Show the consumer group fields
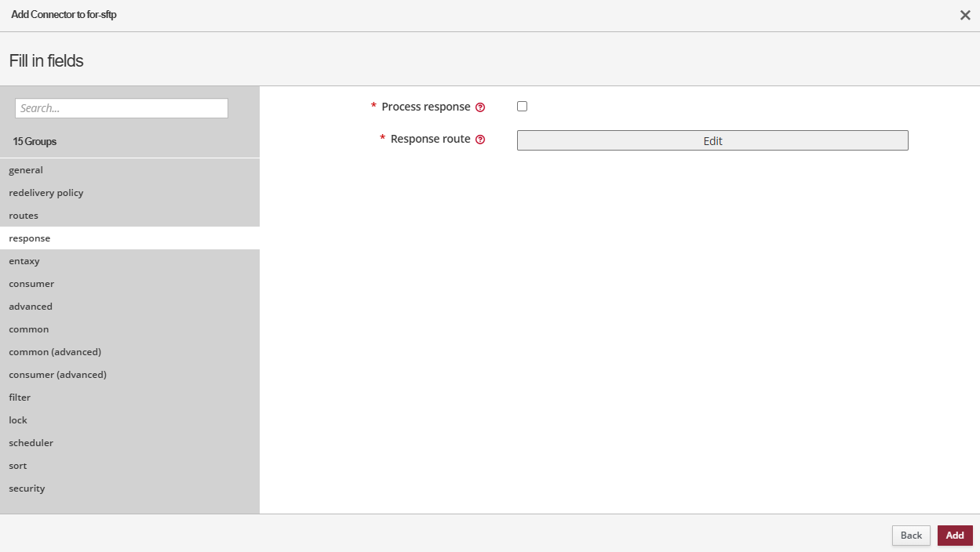 pos(31,284)
